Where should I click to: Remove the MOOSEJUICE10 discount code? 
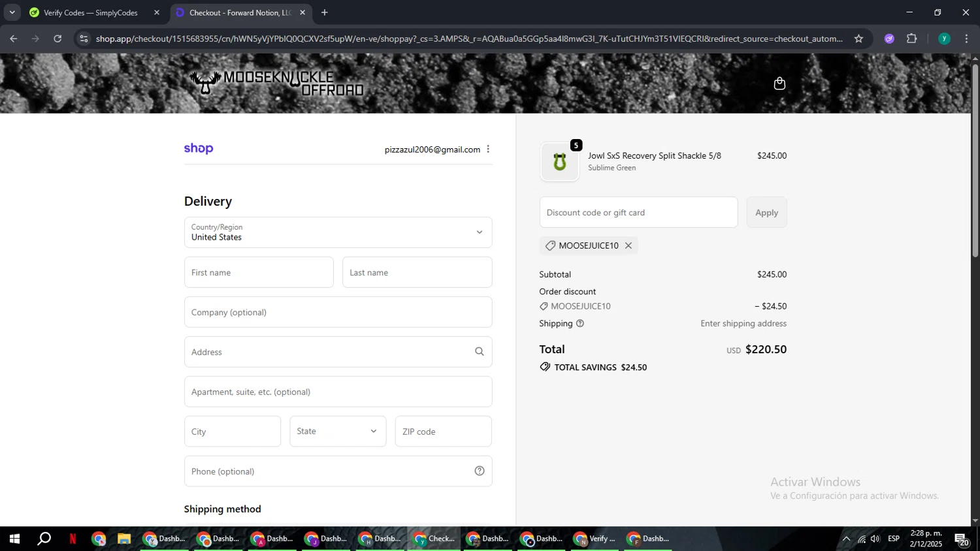(x=629, y=245)
